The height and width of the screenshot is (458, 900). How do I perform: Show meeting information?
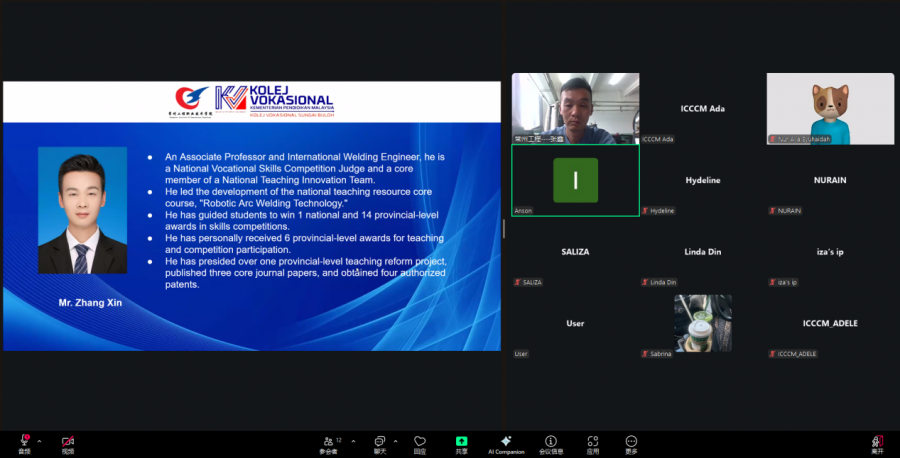(551, 441)
